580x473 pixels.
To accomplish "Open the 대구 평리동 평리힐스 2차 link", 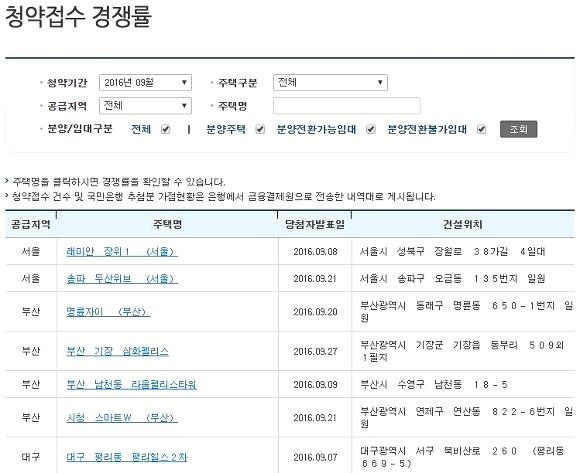I will tap(127, 457).
